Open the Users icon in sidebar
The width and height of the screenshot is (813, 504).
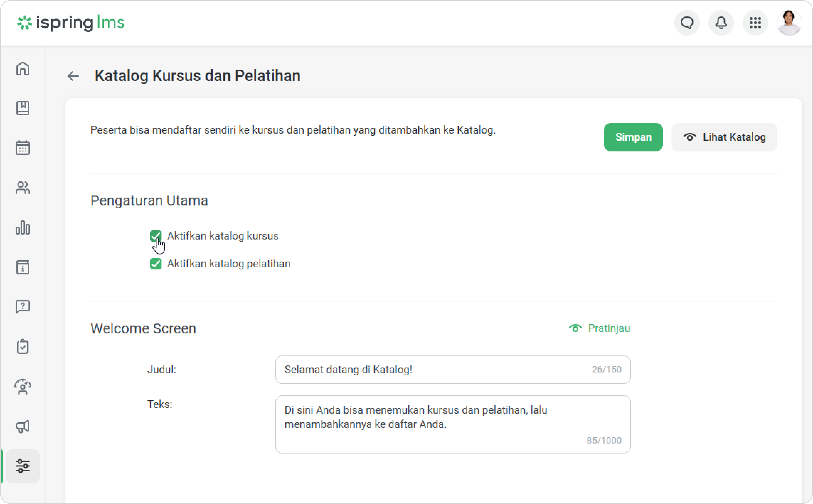[23, 188]
